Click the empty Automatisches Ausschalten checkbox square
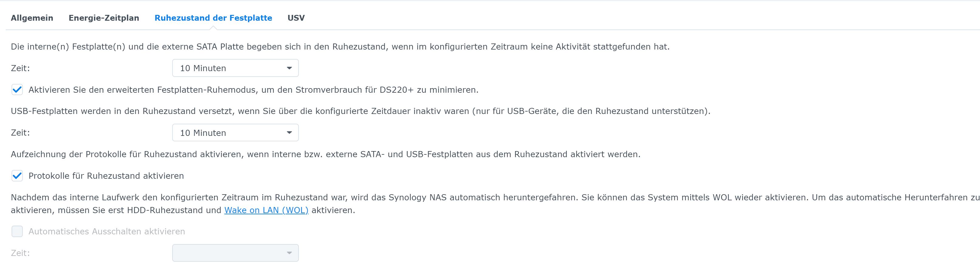The height and width of the screenshot is (276, 980). [17, 231]
